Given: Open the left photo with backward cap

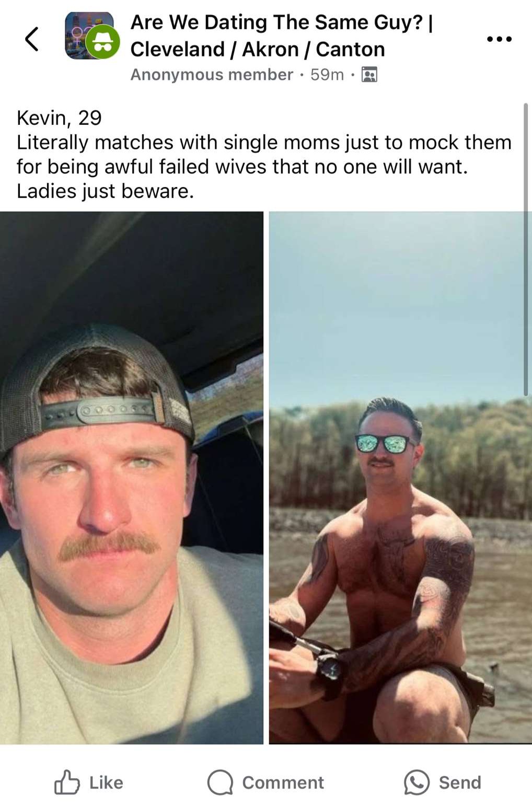Looking at the screenshot, I should pyautogui.click(x=132, y=478).
